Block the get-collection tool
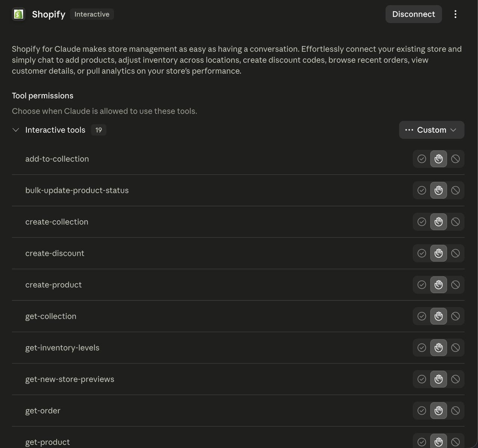The width and height of the screenshot is (478, 448). pyautogui.click(x=455, y=316)
